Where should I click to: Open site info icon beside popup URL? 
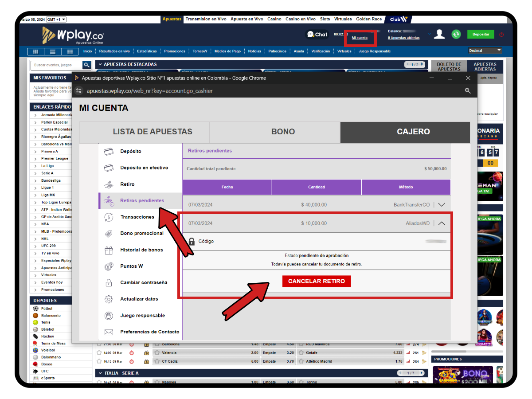tap(79, 91)
